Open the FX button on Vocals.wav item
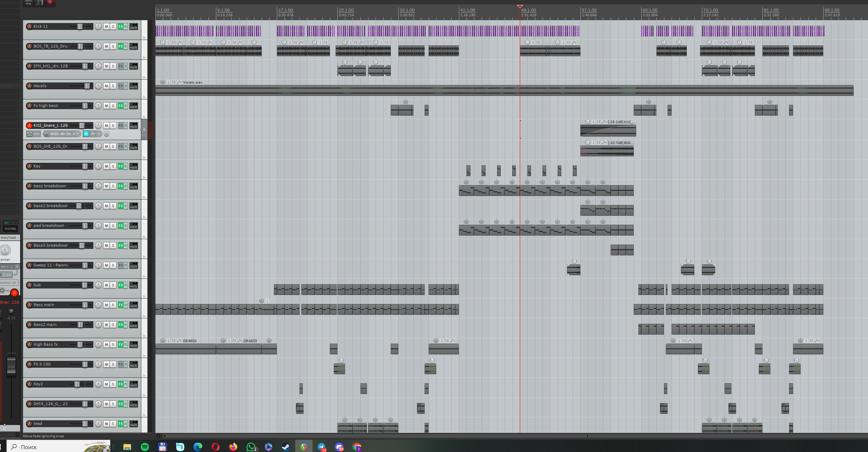Viewport: 868px width, 452px height. 174,82
